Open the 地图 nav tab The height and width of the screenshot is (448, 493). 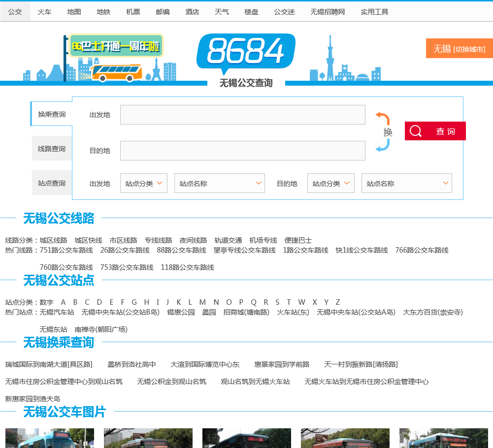(x=74, y=12)
